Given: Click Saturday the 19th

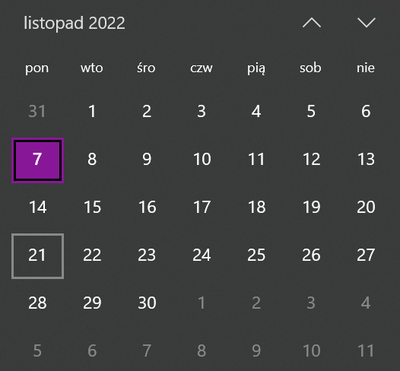Looking at the screenshot, I should coord(311,207).
